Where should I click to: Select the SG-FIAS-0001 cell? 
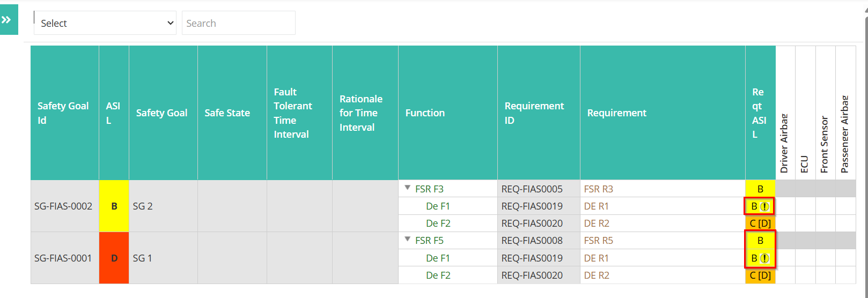pyautogui.click(x=65, y=258)
